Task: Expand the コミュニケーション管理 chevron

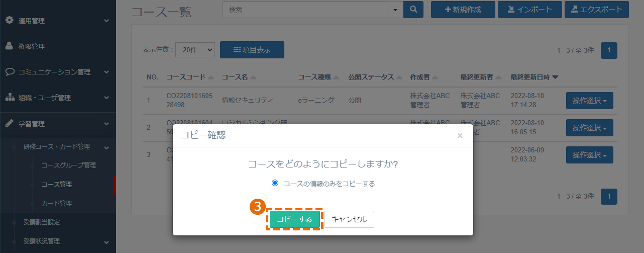Action: point(106,72)
